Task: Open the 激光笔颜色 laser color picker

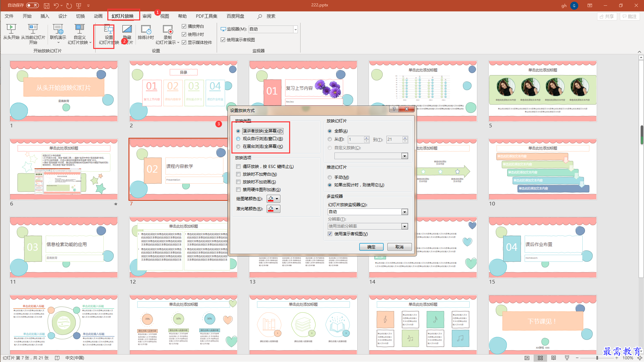Action: click(273, 209)
